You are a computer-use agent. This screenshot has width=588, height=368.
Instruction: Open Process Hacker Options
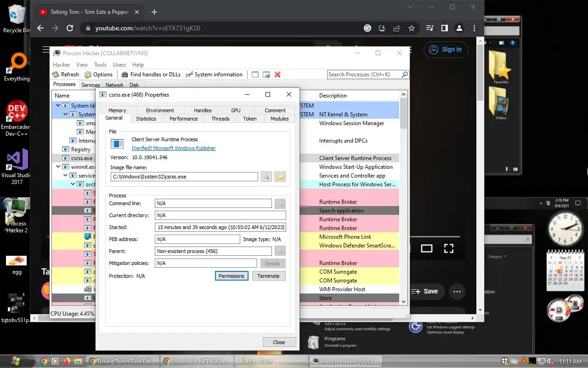click(98, 75)
